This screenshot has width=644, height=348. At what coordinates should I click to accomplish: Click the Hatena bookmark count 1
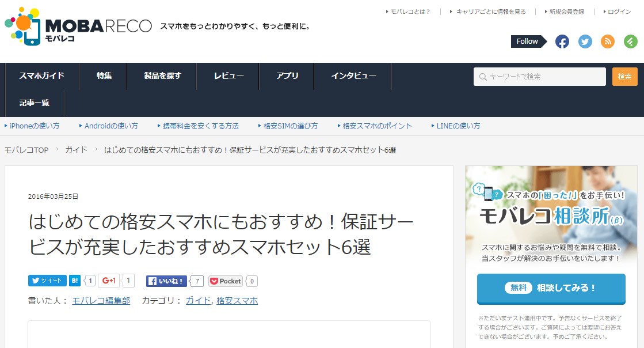pyautogui.click(x=90, y=281)
